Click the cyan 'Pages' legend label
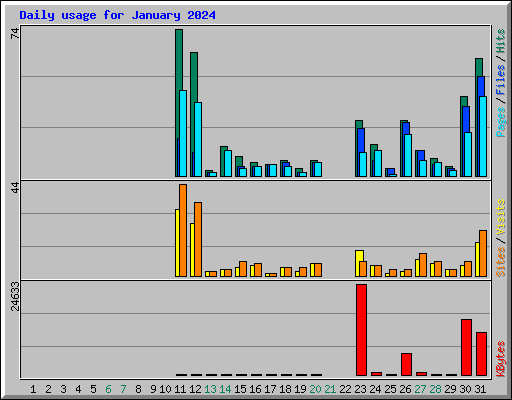Screen dimensions: 512x400 pos(501,122)
